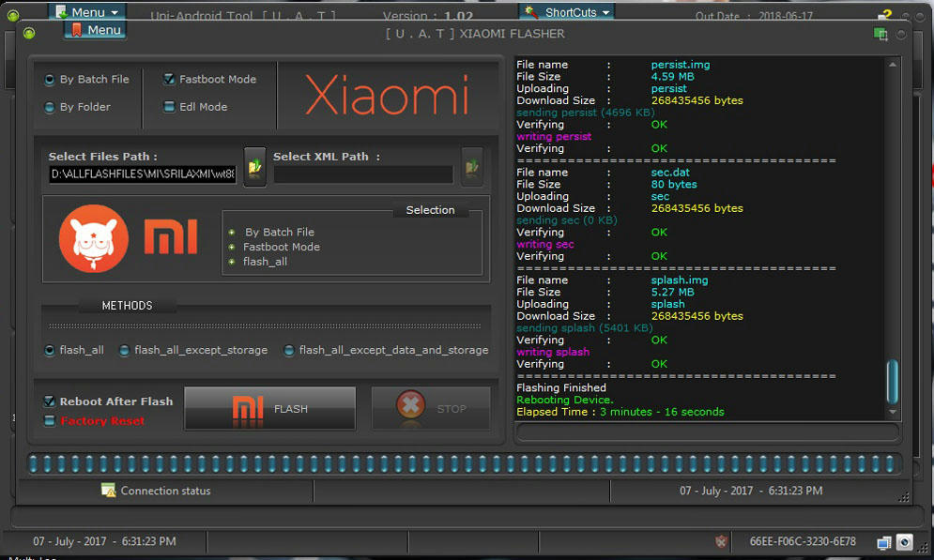Open the Menu button in the Xiaomi Flasher window
Image resolution: width=934 pixels, height=560 pixels.
tap(96, 30)
